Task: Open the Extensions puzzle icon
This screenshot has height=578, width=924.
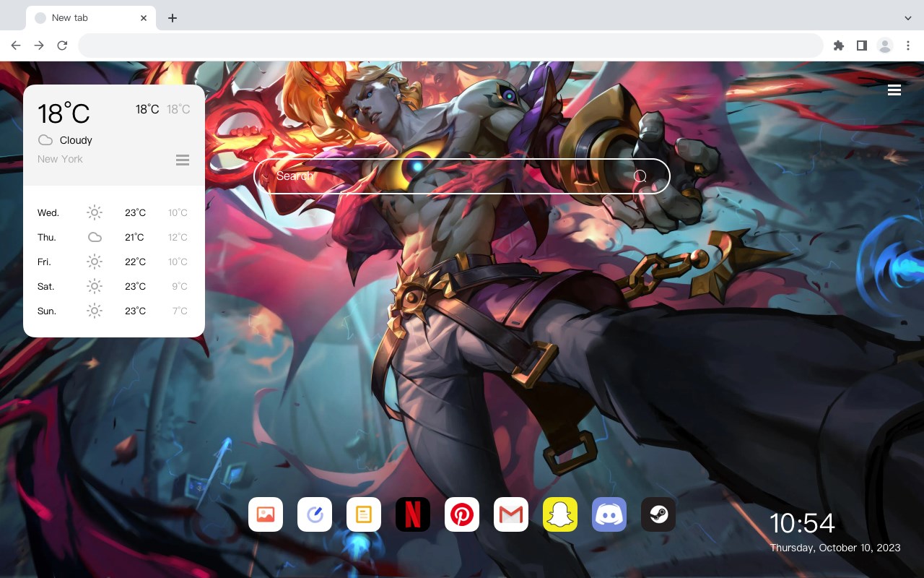Action: click(x=838, y=46)
